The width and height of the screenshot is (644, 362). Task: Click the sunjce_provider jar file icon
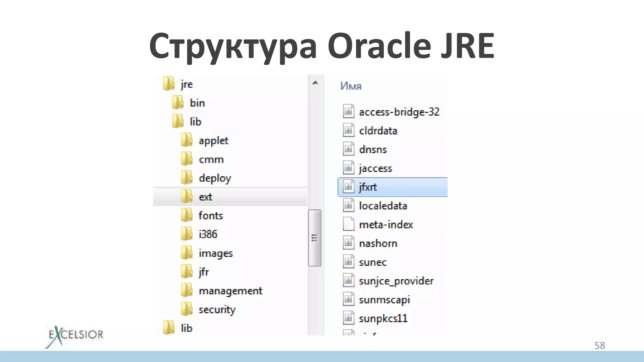[x=348, y=280]
